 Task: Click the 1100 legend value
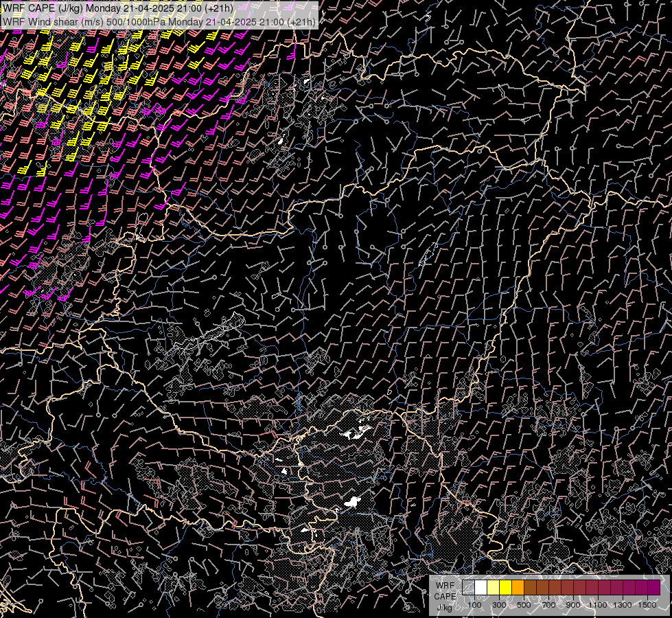(x=598, y=605)
